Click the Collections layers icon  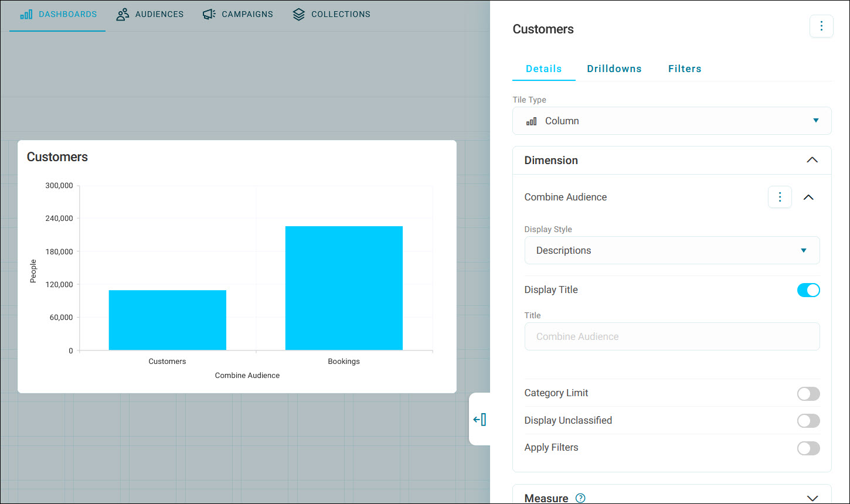[x=299, y=14]
